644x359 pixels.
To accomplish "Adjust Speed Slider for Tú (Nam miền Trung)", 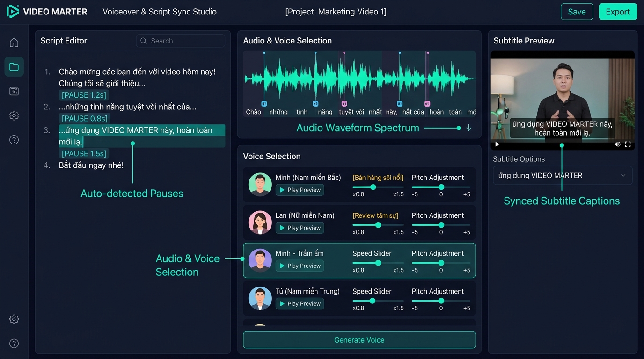I will pos(373,301).
